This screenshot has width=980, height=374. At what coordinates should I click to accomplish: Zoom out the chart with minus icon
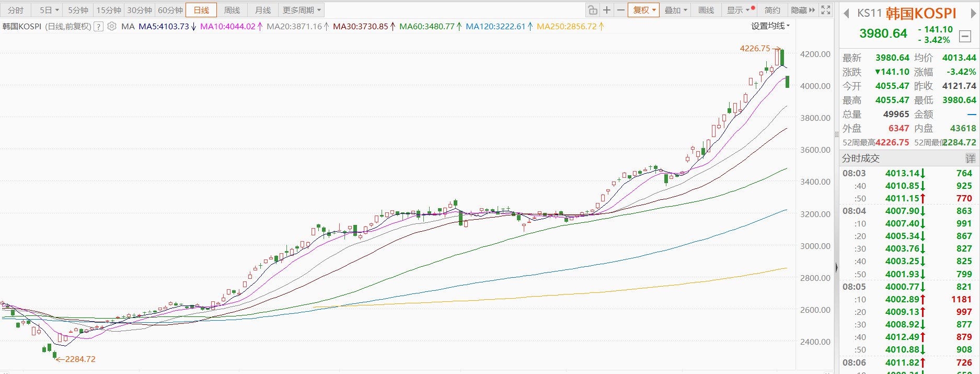620,10
